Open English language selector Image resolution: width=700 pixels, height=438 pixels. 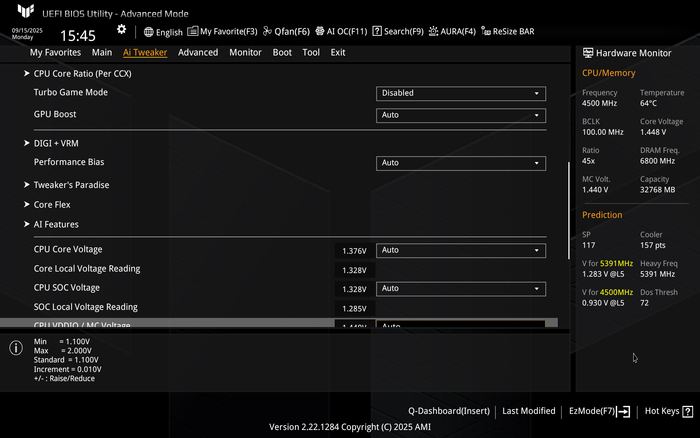[x=163, y=32]
